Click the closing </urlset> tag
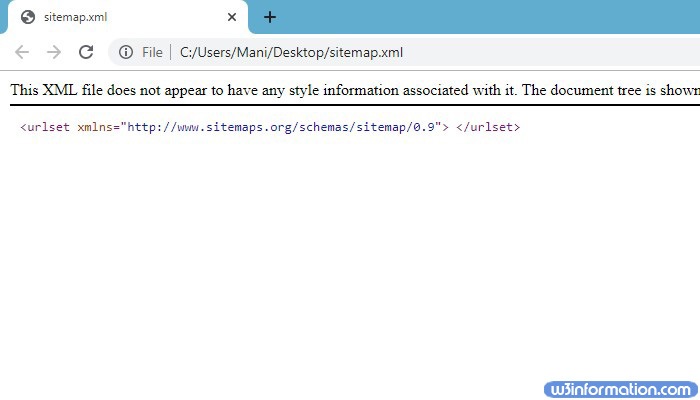700x400 pixels. pyautogui.click(x=488, y=127)
